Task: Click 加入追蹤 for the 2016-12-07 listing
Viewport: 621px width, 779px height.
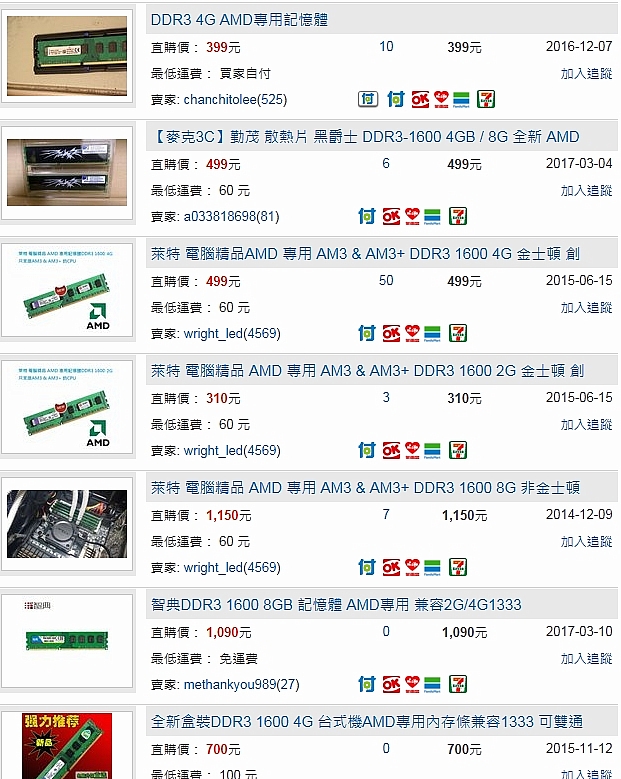Action: [586, 74]
